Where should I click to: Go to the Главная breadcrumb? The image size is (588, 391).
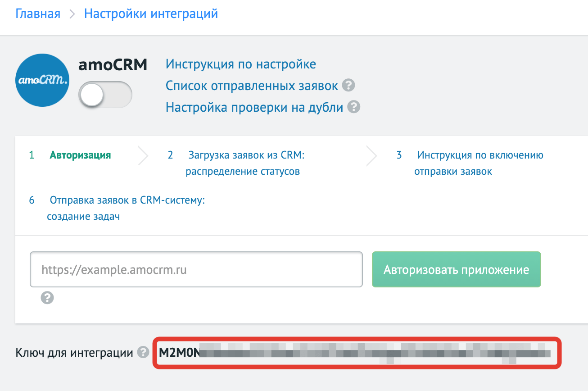tap(38, 14)
